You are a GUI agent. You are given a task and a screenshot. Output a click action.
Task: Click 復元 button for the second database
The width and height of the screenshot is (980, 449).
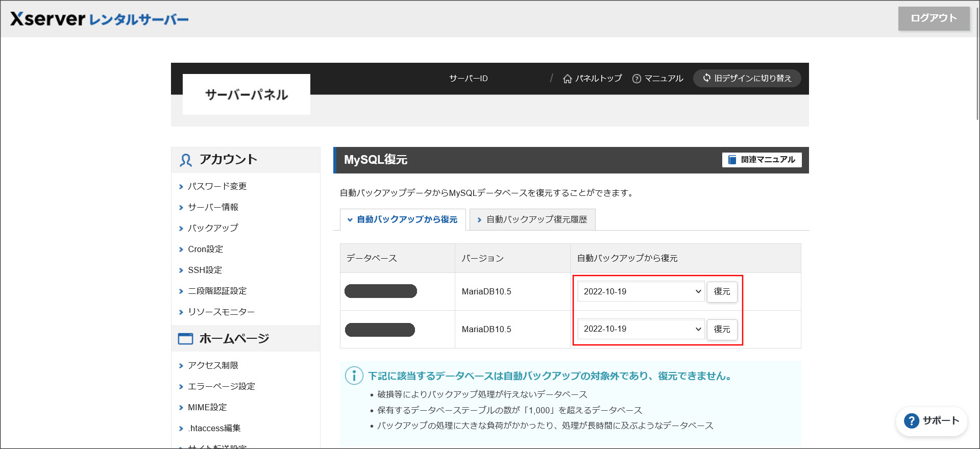[722, 330]
